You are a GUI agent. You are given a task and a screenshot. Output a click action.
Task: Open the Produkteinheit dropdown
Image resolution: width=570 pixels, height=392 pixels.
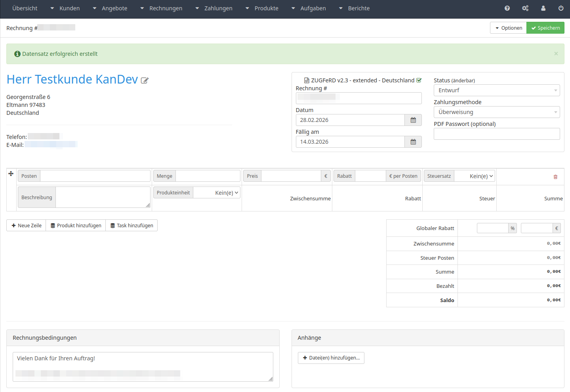pyautogui.click(x=217, y=193)
